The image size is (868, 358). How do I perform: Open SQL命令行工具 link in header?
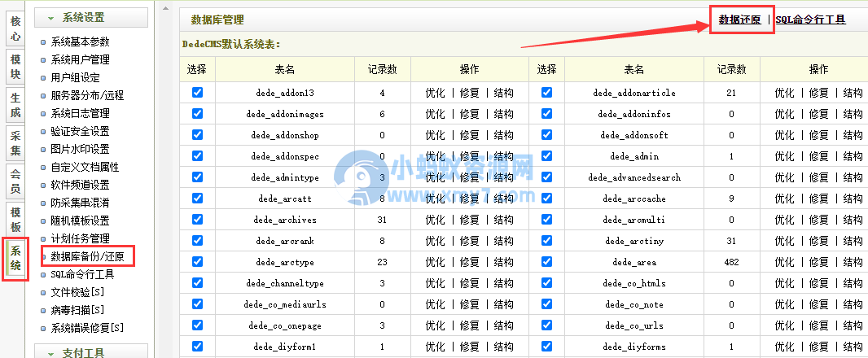pos(810,20)
